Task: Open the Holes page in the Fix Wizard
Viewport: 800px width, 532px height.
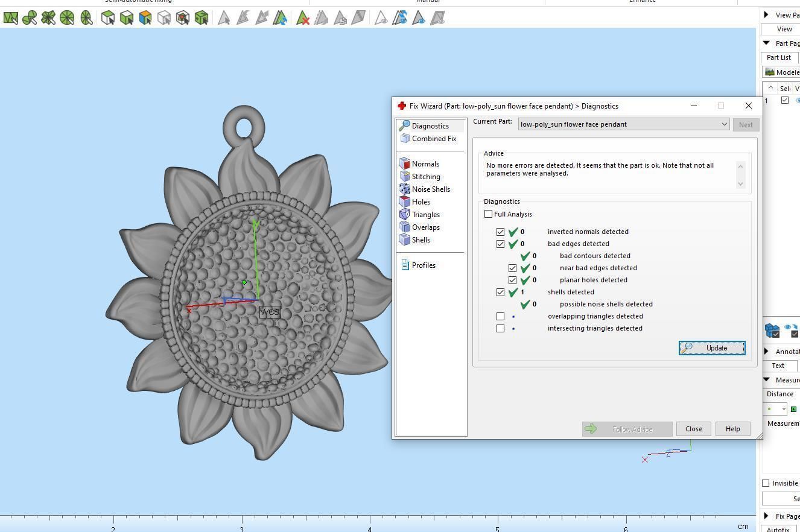Action: 415,202
